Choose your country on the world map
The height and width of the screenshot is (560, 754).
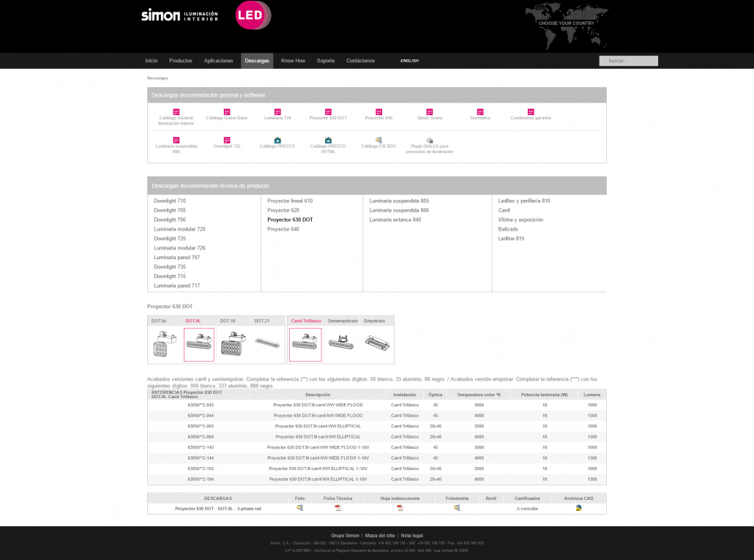tap(566, 24)
